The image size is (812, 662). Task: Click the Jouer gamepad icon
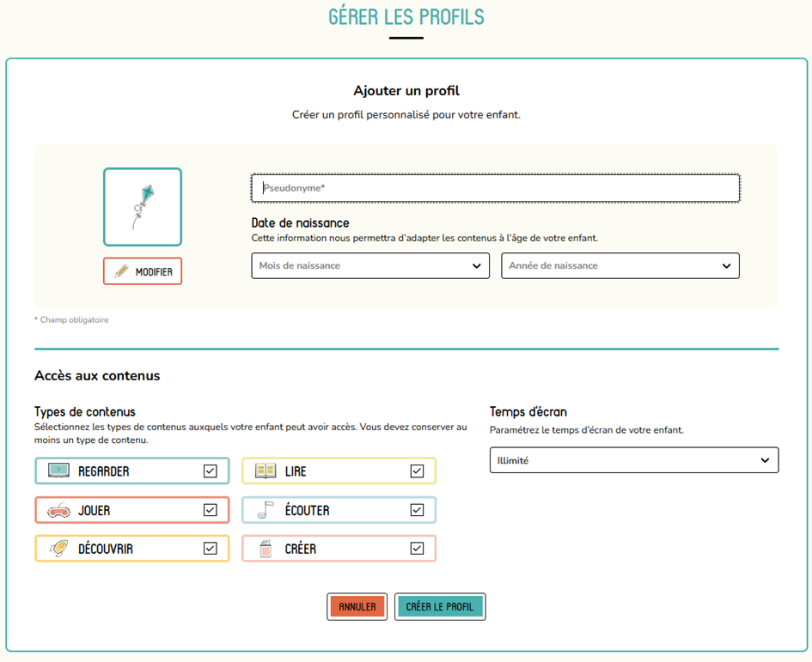[58, 510]
